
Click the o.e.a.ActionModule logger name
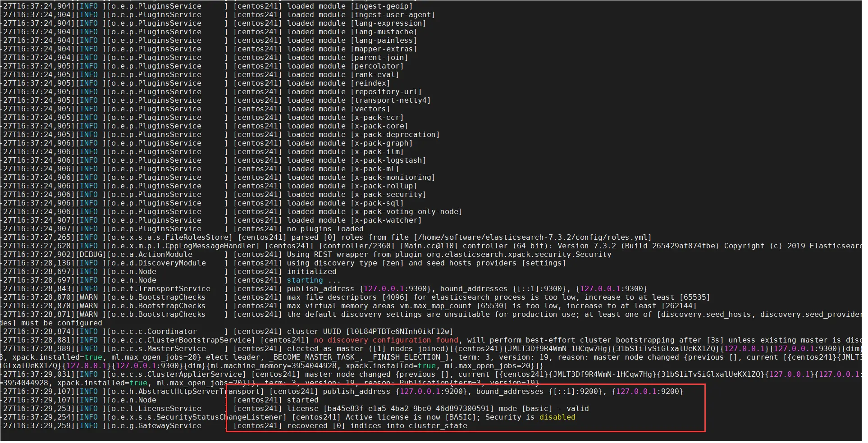point(152,255)
